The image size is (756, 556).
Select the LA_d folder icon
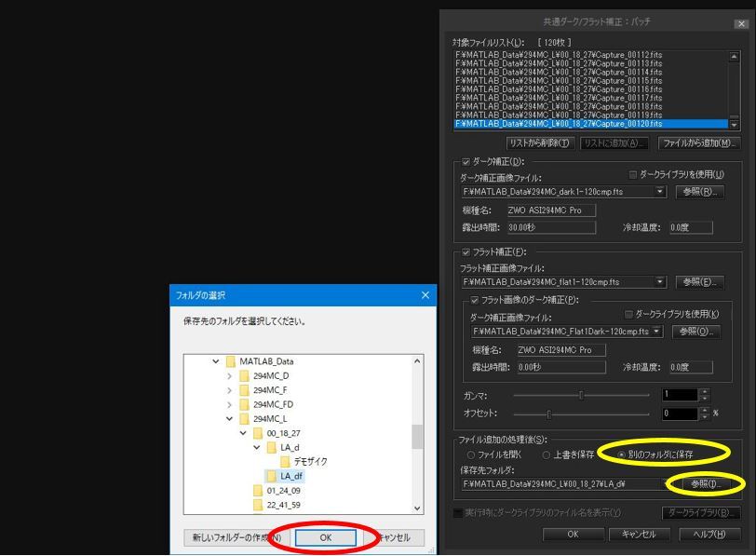272,447
